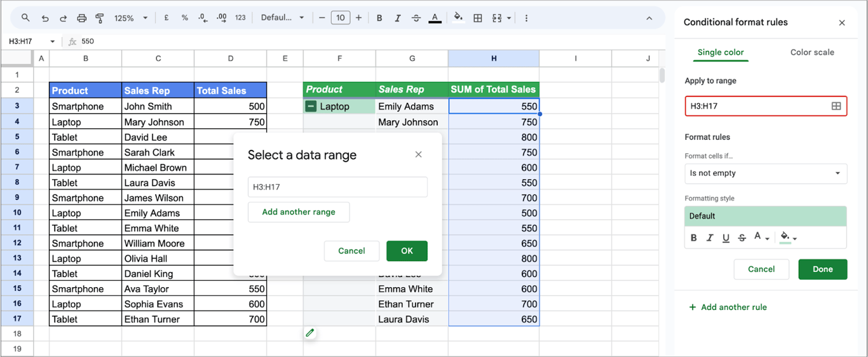This screenshot has height=357, width=868.
Task: Open the search menus magnifier icon
Action: coord(25,18)
